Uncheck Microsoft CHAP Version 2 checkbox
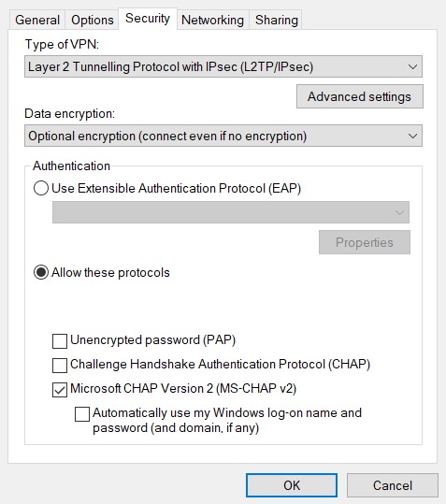Image resolution: width=446 pixels, height=504 pixels. (60, 390)
